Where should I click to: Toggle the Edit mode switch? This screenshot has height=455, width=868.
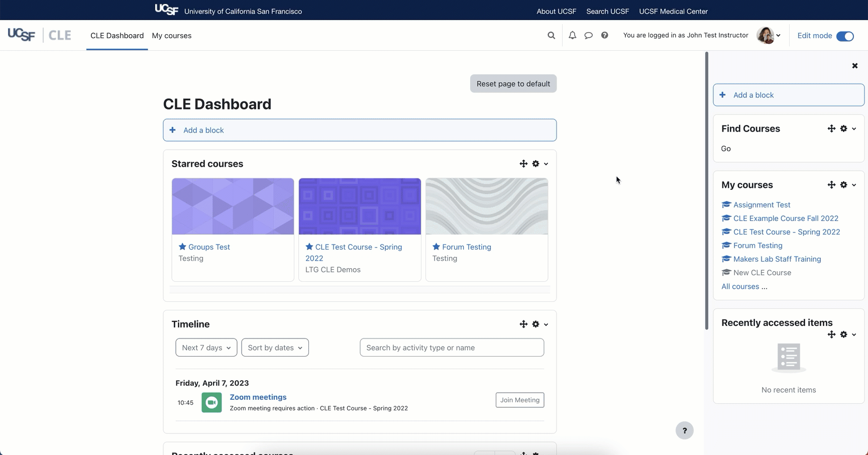pyautogui.click(x=845, y=36)
